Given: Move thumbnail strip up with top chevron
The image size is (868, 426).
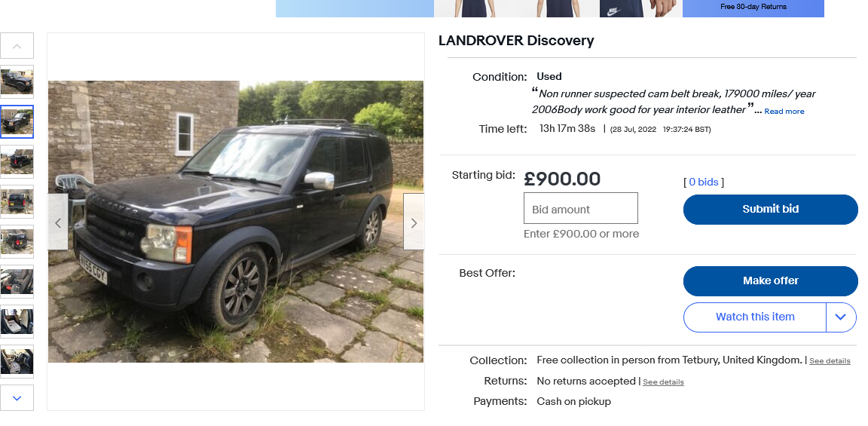Looking at the screenshot, I should (x=17, y=46).
